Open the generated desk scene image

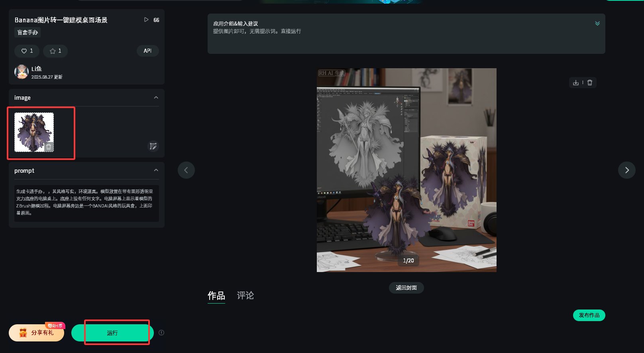406,170
